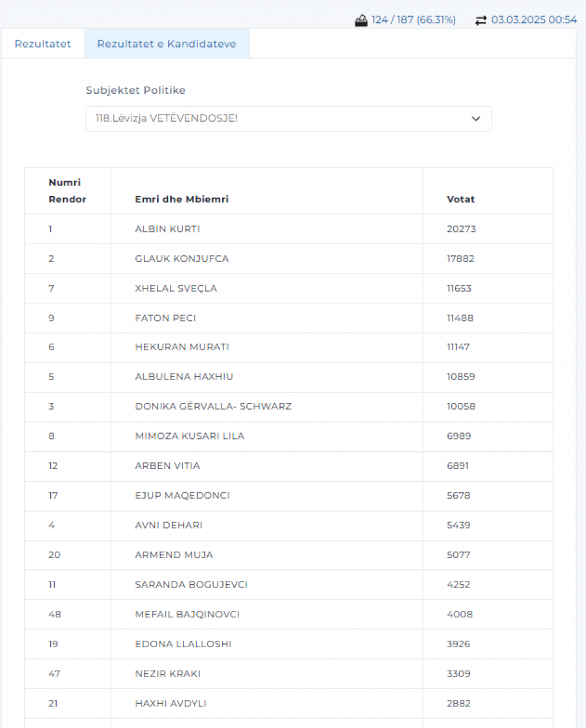
Task: Click order number 12 in Arben Vitia row
Action: [x=53, y=466]
